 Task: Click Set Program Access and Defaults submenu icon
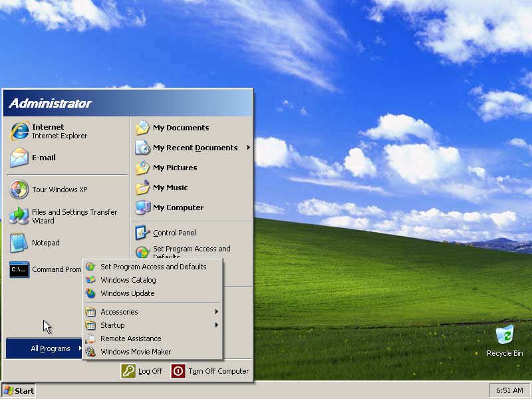pos(90,267)
